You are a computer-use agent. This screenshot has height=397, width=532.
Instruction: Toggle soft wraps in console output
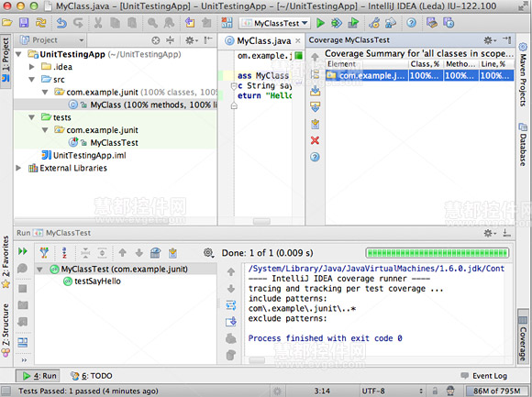[231, 305]
